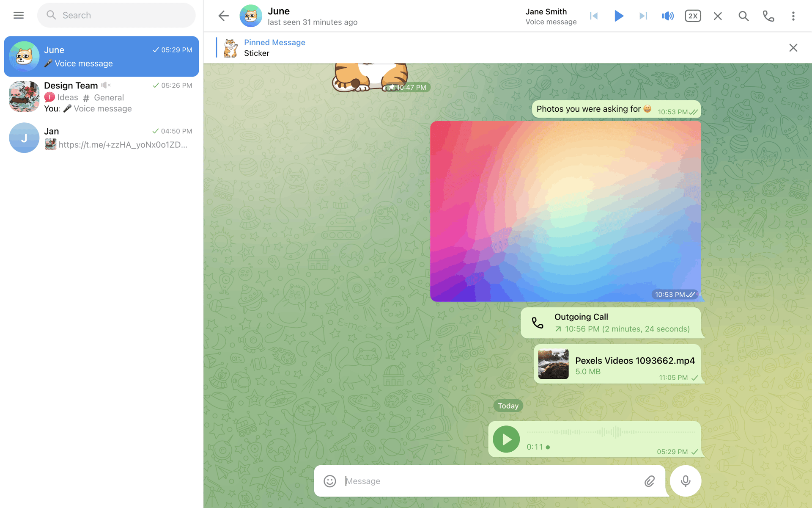812x508 pixels.
Task: Play the voice message in header player
Action: coord(618,16)
